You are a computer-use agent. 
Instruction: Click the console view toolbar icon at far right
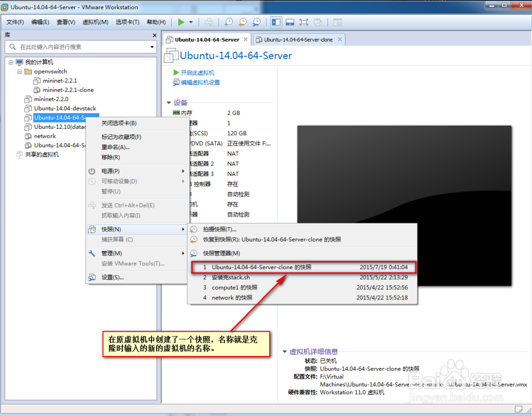coord(337,22)
